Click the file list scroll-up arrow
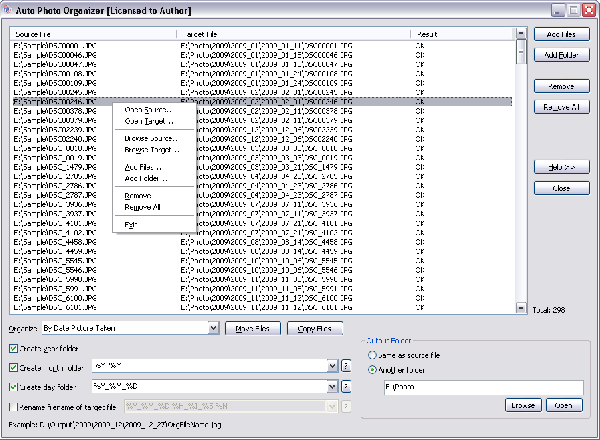 click(521, 33)
